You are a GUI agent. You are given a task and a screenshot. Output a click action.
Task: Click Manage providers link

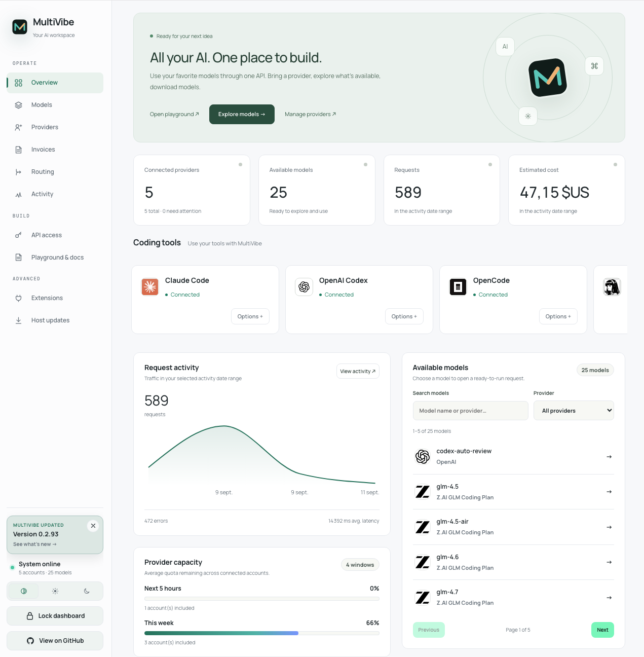point(310,114)
